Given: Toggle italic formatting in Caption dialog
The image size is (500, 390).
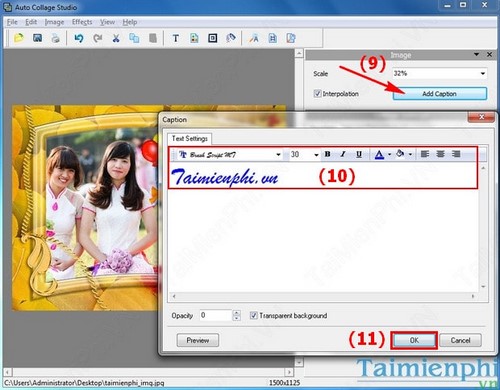Looking at the screenshot, I should click(x=343, y=154).
